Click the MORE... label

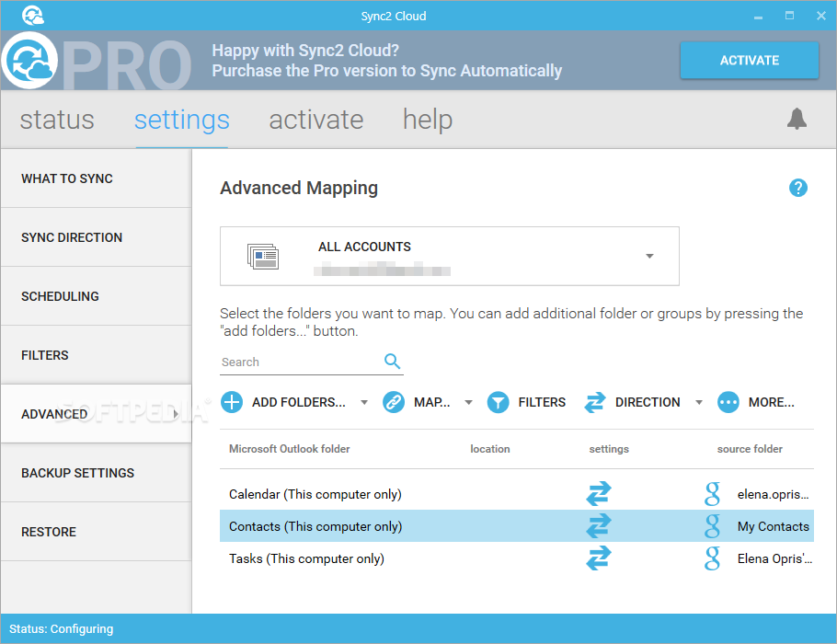click(x=772, y=402)
